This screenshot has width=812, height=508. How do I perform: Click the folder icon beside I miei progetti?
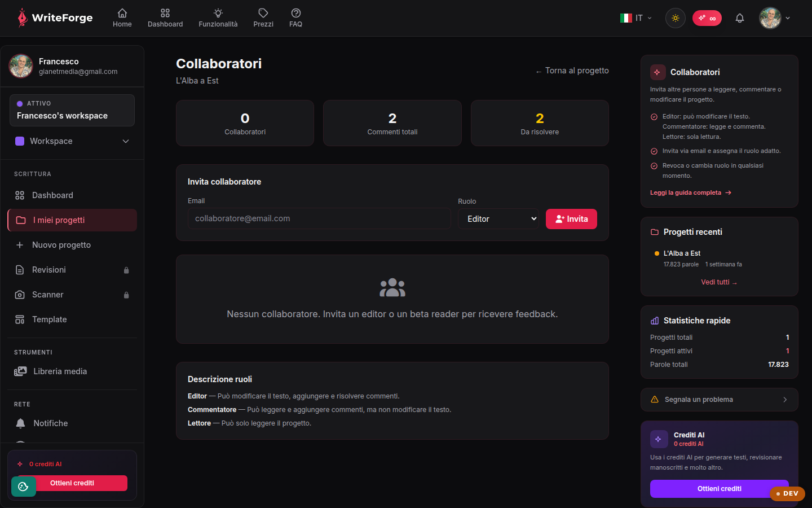[x=21, y=220]
